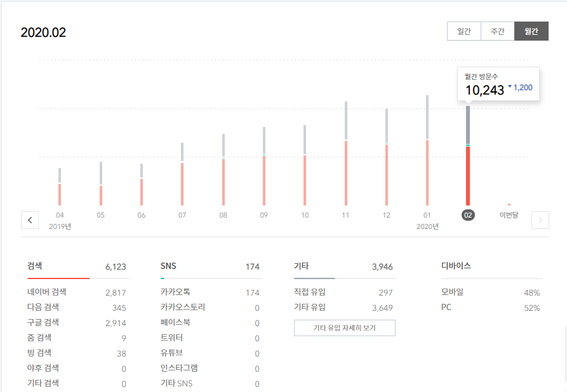
Task: Click the 인스타그램 row
Action: [211, 368]
